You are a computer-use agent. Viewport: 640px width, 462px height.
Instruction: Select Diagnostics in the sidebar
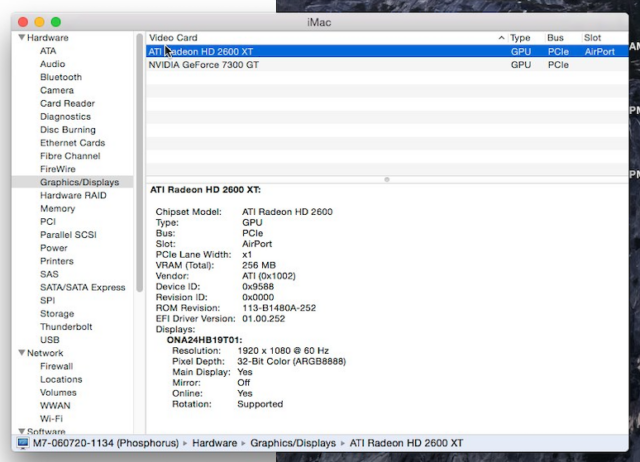coord(65,116)
